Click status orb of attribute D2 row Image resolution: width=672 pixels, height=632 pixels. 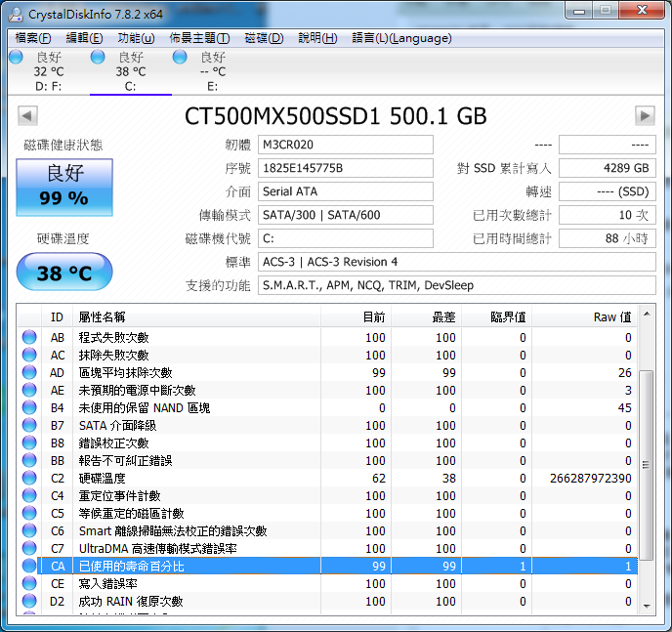[29, 601]
